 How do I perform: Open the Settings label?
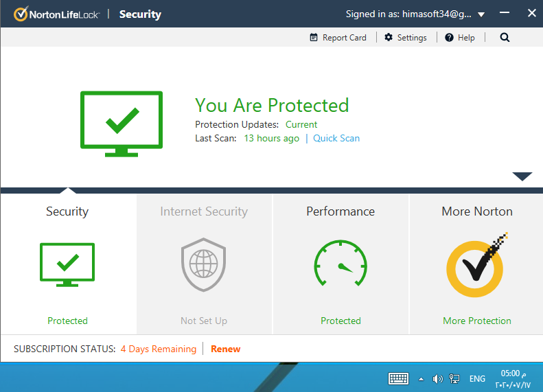[x=412, y=37]
